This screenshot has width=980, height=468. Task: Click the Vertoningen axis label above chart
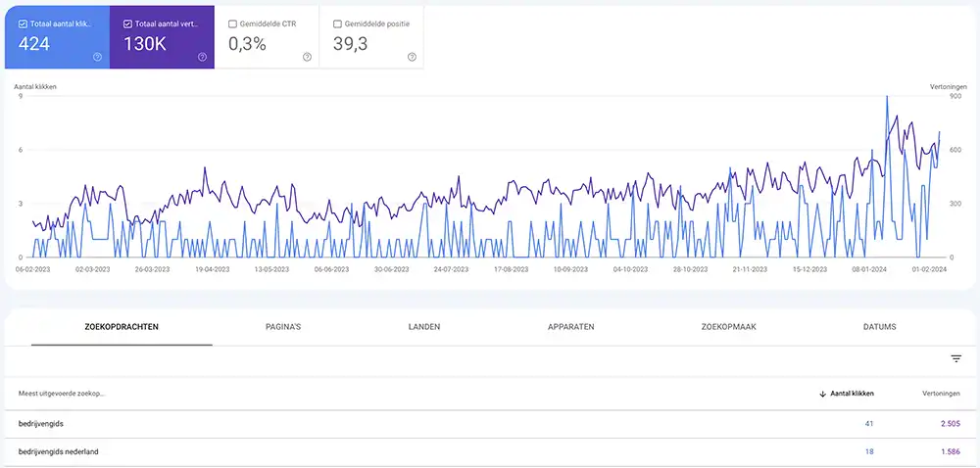949,87
